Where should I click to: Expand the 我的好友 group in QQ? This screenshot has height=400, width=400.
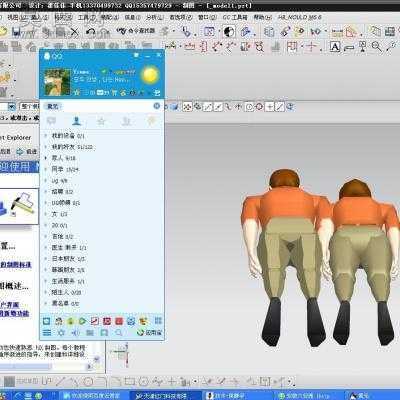72,147
